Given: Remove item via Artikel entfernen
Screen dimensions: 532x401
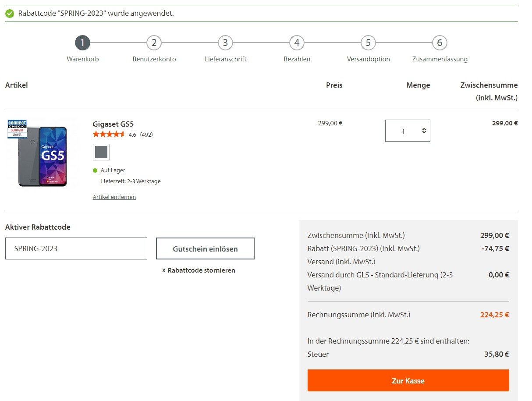Looking at the screenshot, I should pos(114,197).
